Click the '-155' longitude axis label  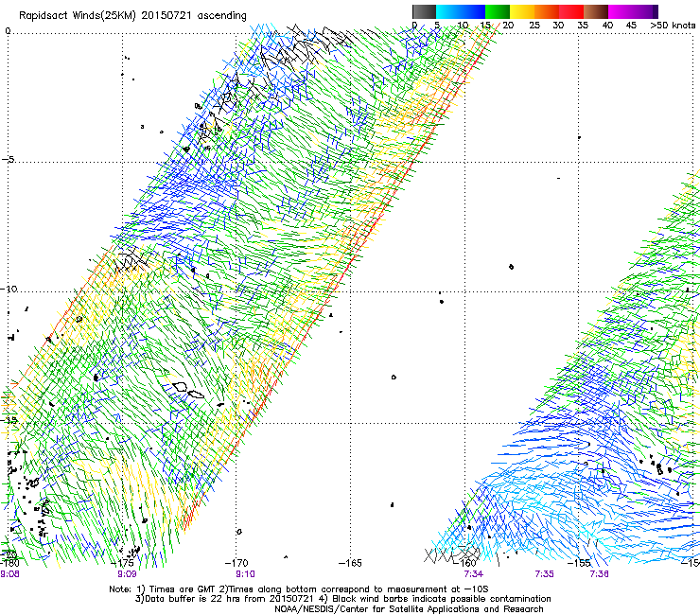point(579,563)
